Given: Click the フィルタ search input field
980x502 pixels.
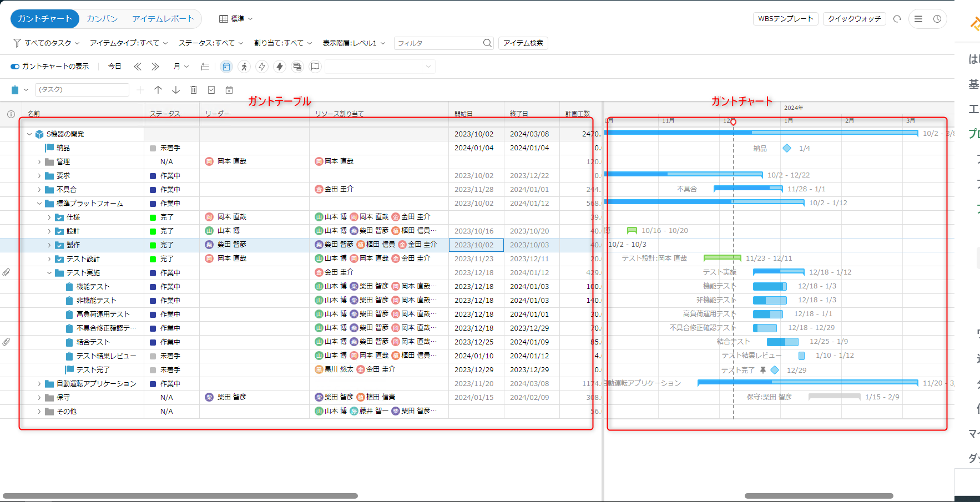Looking at the screenshot, I should pyautogui.click(x=438, y=43).
